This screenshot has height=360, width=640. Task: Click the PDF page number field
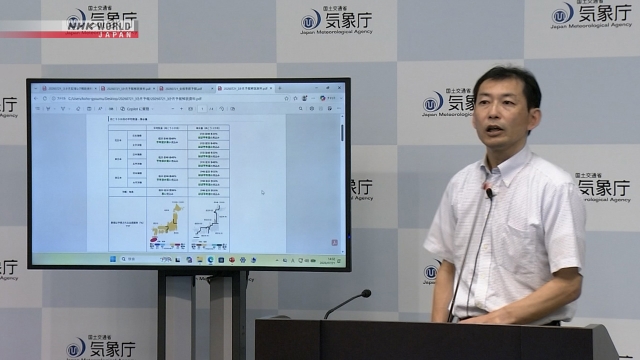point(202,109)
